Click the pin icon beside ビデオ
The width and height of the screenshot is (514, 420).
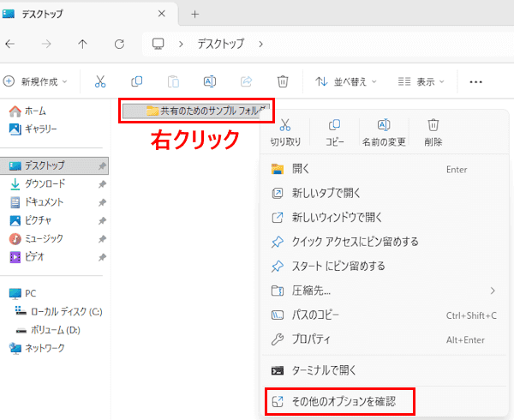102,257
